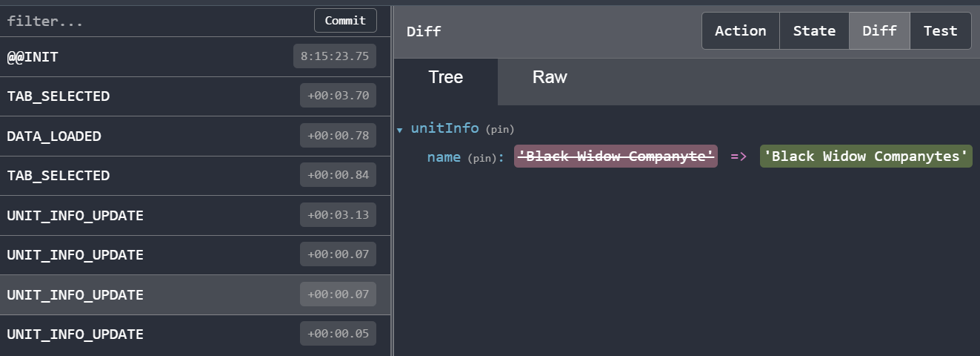Click the struck-through old name value
Viewport: 980px width, 356px height.
(616, 156)
